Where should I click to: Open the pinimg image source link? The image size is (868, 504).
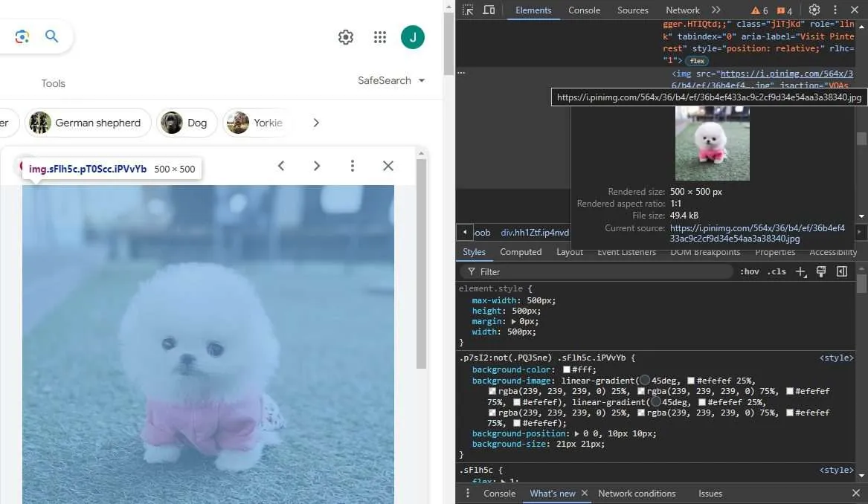click(x=787, y=74)
